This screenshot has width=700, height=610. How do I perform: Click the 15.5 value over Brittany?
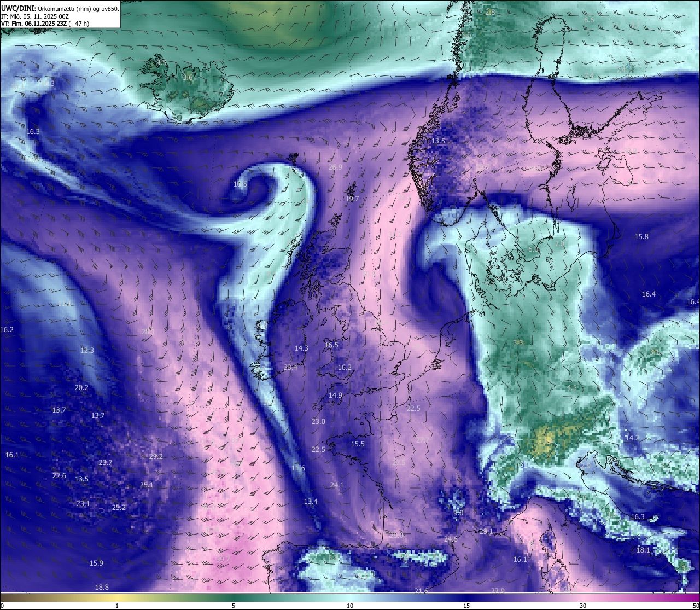click(358, 444)
